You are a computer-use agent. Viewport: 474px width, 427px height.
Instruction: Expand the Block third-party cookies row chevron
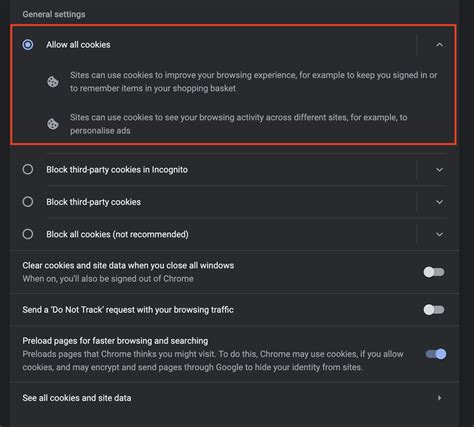[439, 202]
